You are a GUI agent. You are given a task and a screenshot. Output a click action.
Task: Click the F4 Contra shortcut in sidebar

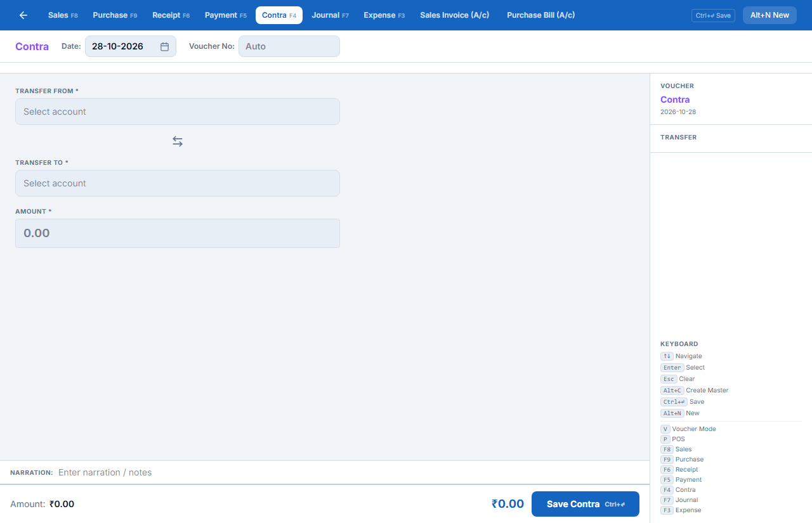(678, 490)
